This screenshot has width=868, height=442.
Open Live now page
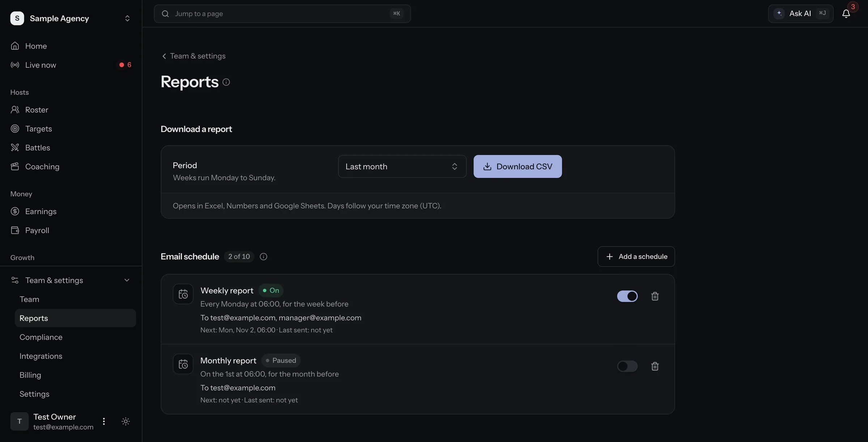pyautogui.click(x=71, y=65)
